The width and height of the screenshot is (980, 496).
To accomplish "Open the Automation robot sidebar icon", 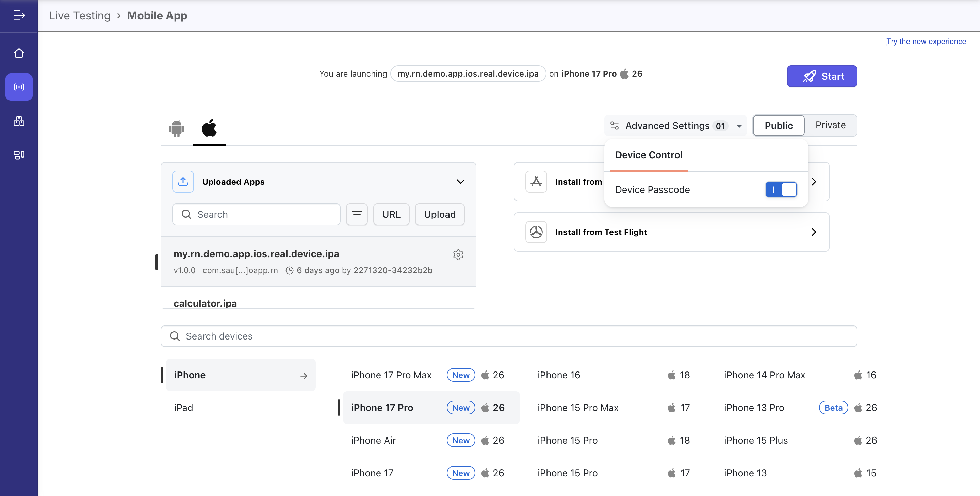I will click(x=19, y=121).
